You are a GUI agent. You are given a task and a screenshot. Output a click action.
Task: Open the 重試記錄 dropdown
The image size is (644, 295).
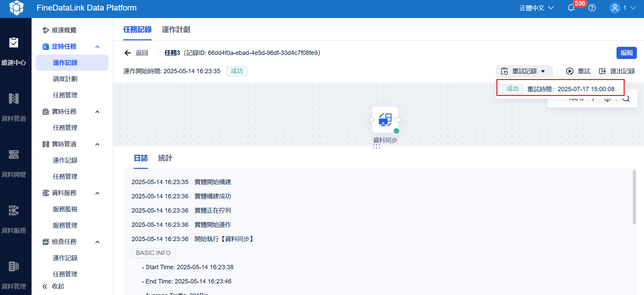click(525, 71)
